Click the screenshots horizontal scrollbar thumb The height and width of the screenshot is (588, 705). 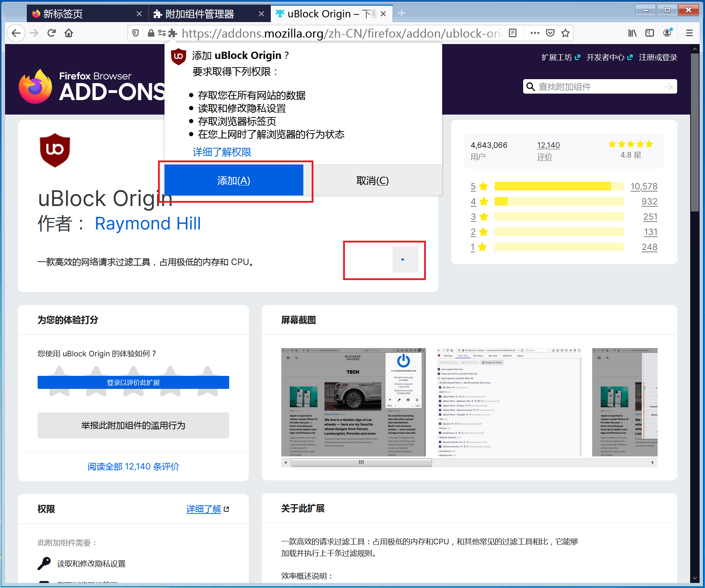(361, 463)
